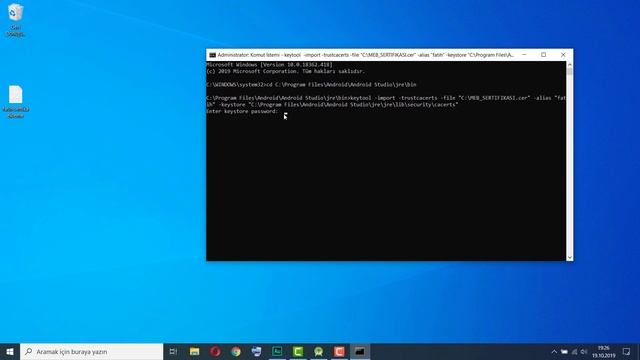
Task: Launch Google Chrome from the taskbar
Action: [x=236, y=351]
